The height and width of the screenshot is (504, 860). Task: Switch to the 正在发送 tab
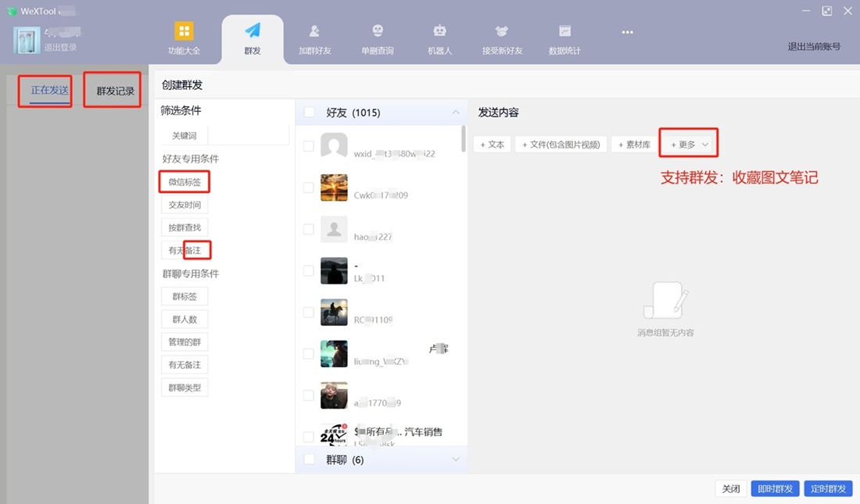coord(50,90)
